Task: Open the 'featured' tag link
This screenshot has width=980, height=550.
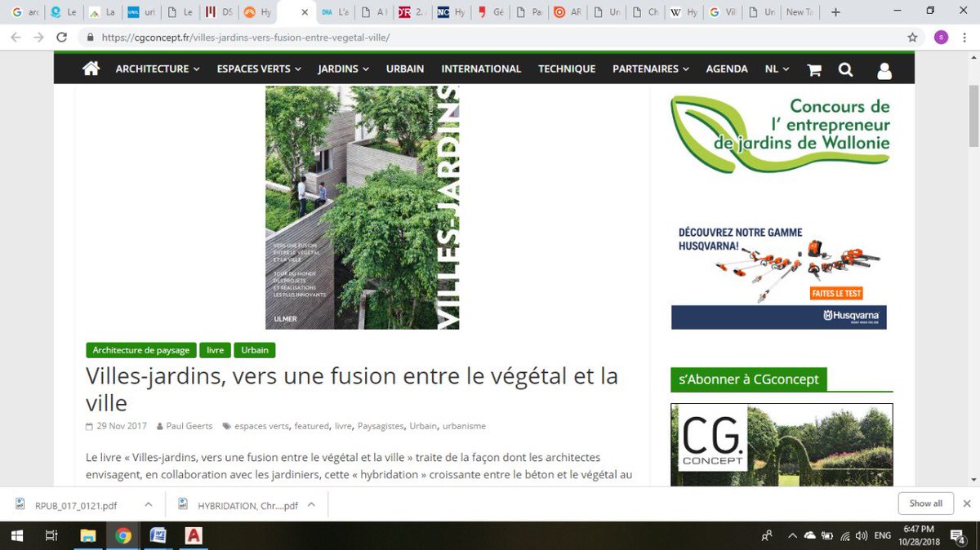Action: 311,426
